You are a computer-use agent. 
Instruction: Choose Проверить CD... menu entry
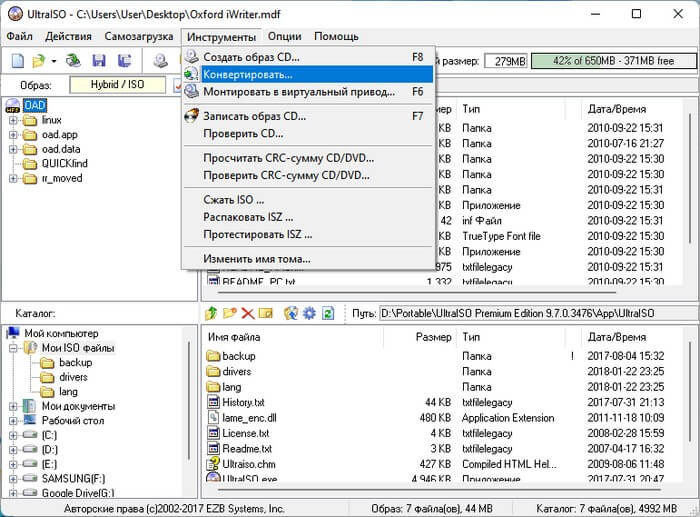308,133
